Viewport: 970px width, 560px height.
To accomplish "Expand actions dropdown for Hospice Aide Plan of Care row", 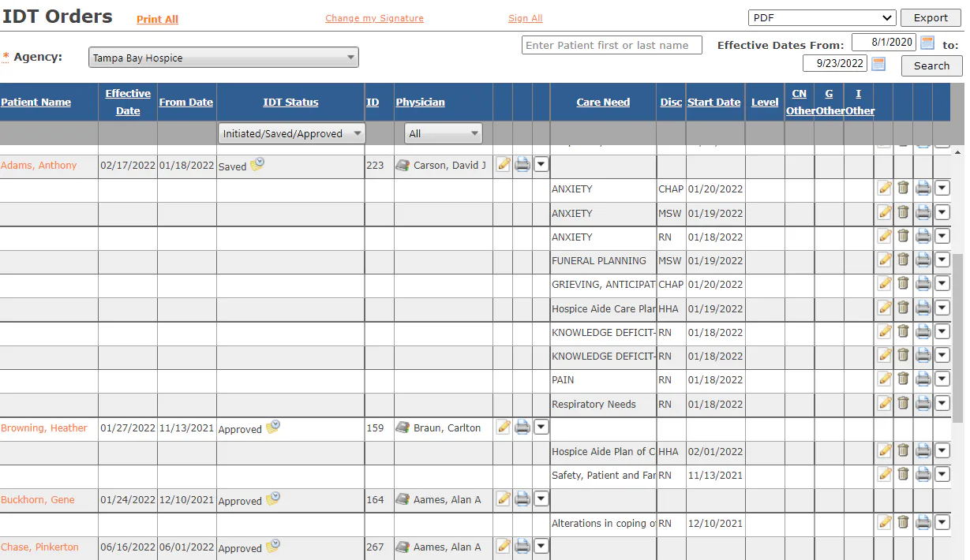I will tap(942, 451).
